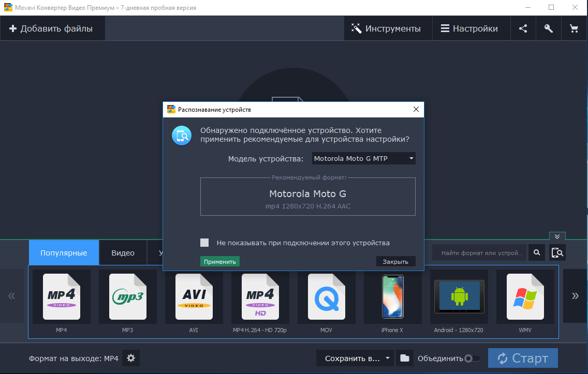Viewport: 588px width, 374px height.
Task: Click the 'Формат на выходе: MP4' label
Action: click(x=73, y=358)
